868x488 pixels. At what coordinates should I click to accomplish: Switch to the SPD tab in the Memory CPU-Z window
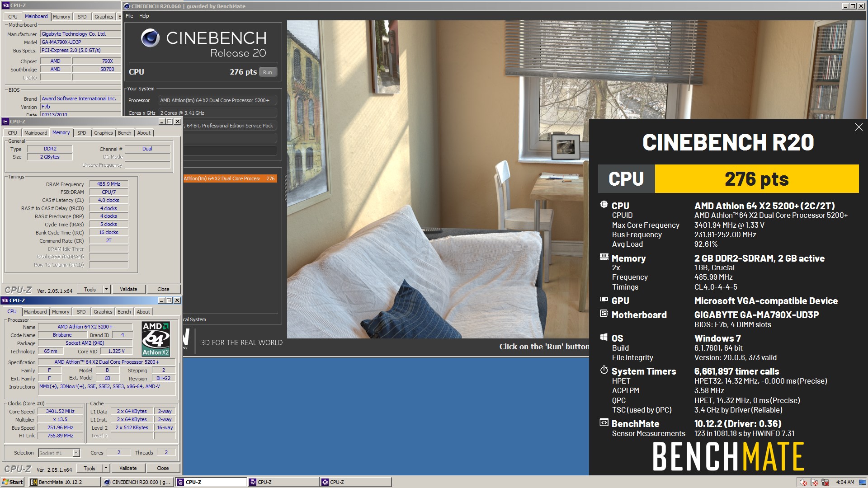click(82, 133)
